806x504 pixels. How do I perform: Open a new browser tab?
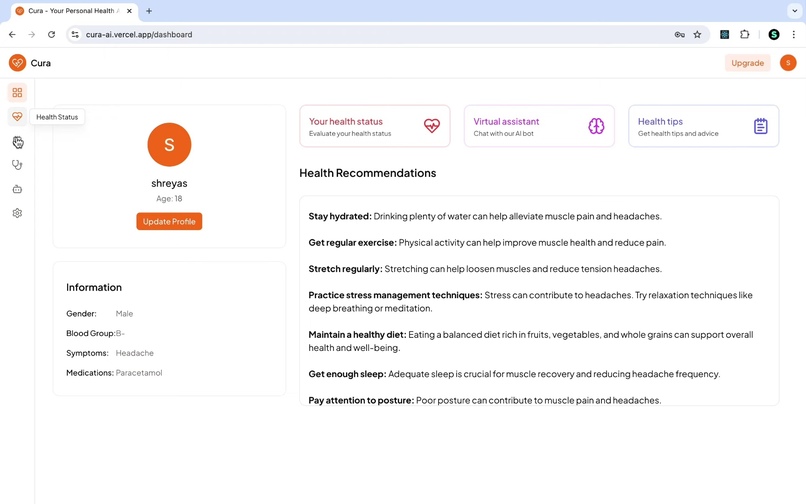point(149,11)
